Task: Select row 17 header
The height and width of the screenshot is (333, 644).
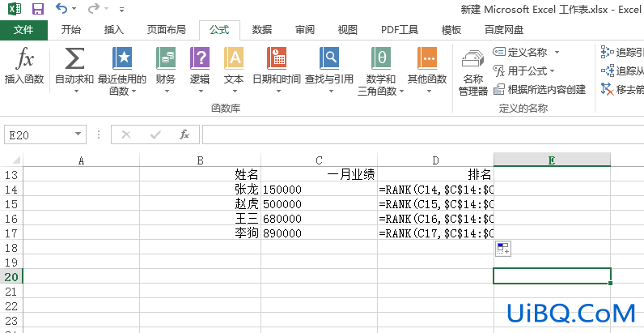Action: pos(11,233)
